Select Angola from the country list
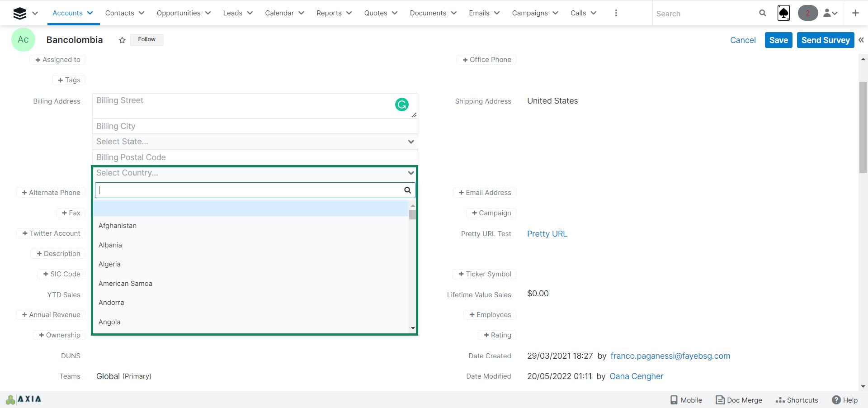This screenshot has height=408, width=868. [x=251, y=322]
